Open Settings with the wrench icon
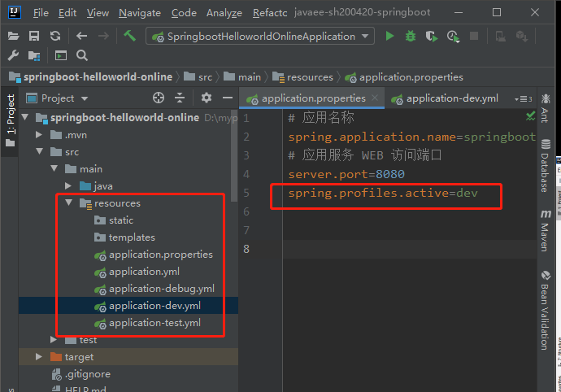The image size is (561, 392). click(x=13, y=55)
